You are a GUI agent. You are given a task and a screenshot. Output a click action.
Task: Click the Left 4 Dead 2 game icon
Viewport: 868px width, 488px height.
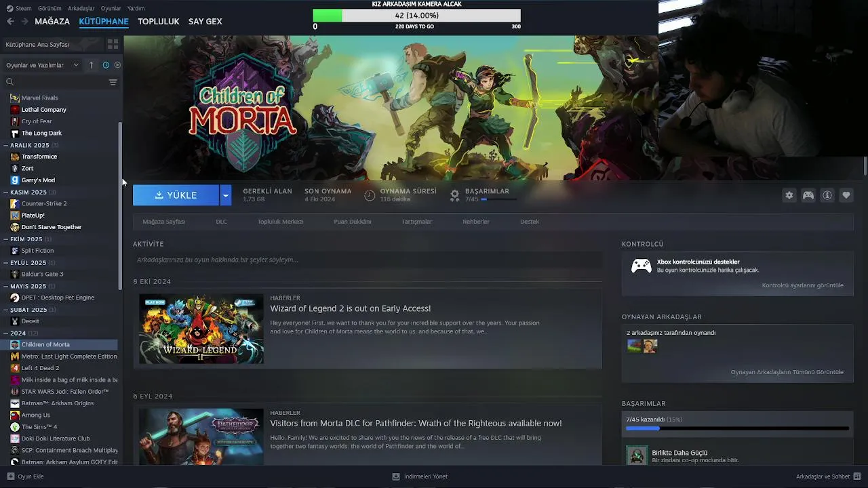tap(15, 368)
